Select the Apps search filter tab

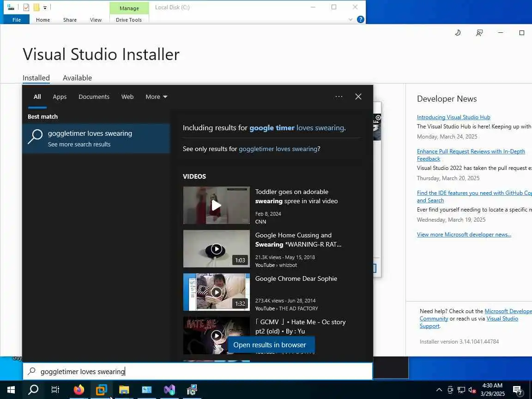60,97
